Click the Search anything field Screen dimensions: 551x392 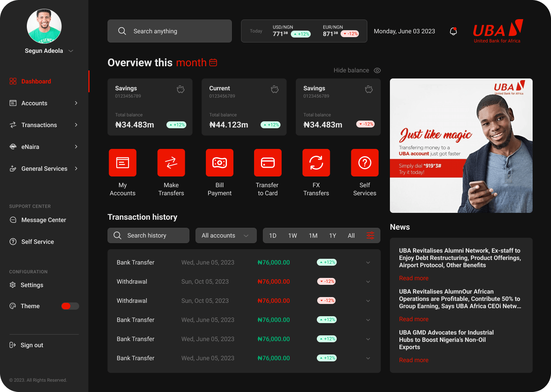(170, 31)
